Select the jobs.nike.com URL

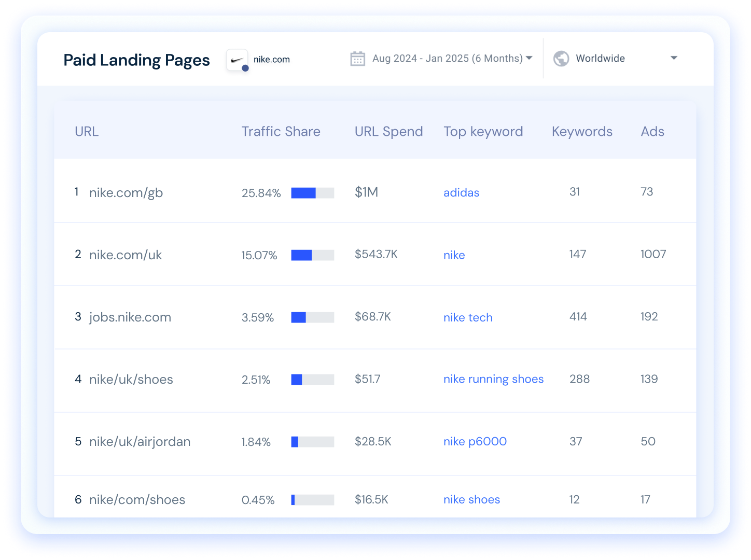click(x=130, y=317)
